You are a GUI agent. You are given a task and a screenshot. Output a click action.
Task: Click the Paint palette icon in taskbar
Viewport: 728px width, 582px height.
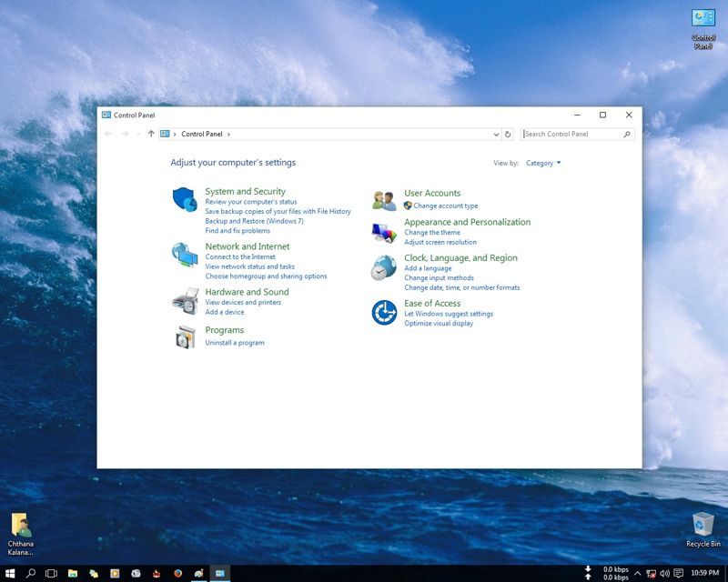click(198, 574)
